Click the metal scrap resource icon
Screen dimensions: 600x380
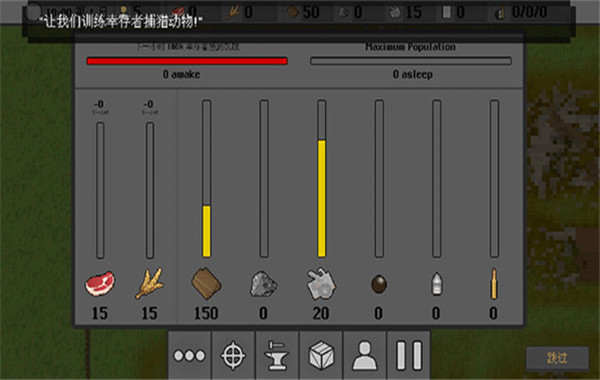click(x=321, y=284)
